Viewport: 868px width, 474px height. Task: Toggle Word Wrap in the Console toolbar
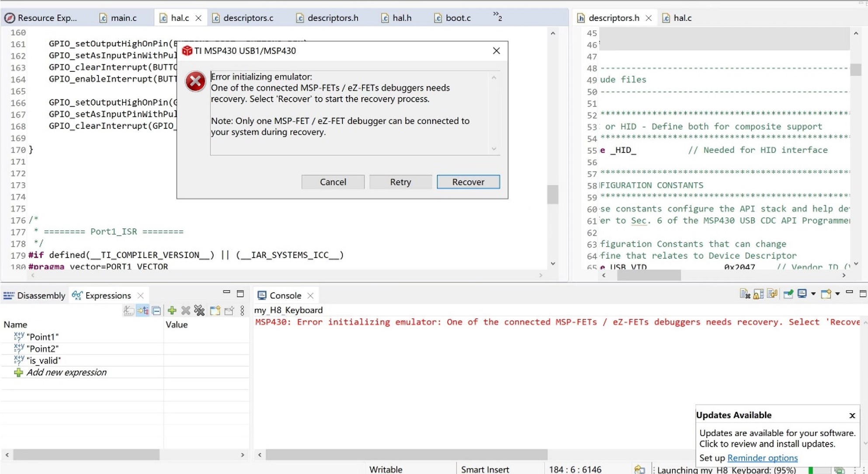click(772, 294)
